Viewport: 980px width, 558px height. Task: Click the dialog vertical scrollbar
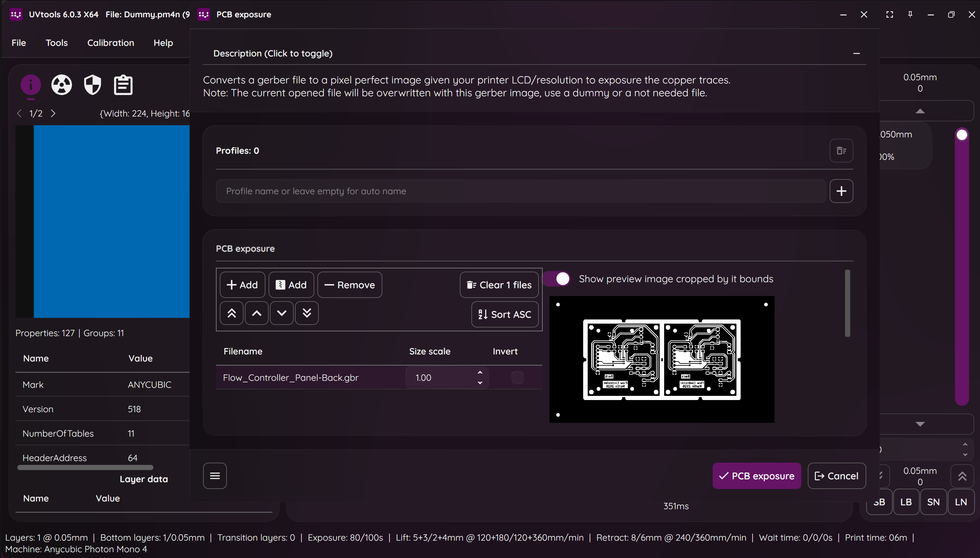pyautogui.click(x=847, y=303)
